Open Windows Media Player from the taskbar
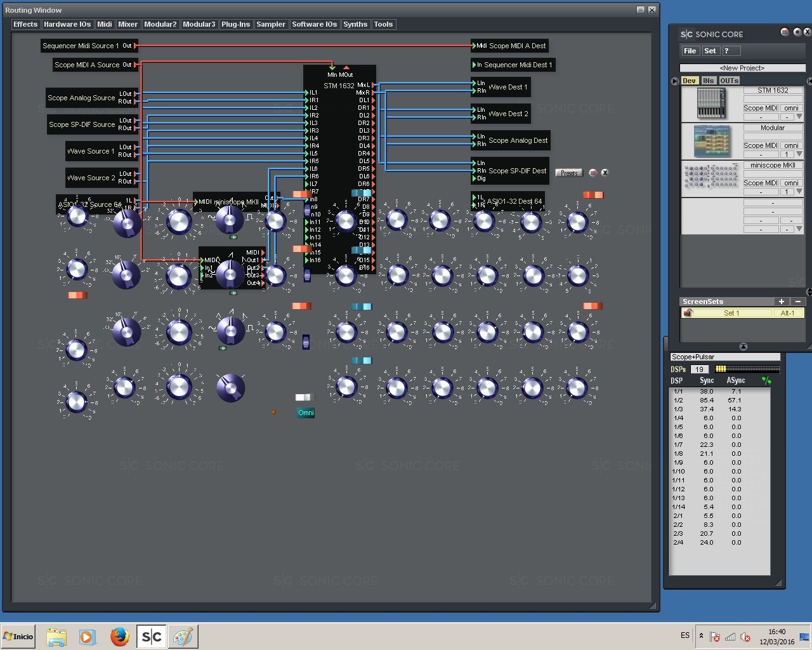The image size is (812, 650). pyautogui.click(x=88, y=637)
